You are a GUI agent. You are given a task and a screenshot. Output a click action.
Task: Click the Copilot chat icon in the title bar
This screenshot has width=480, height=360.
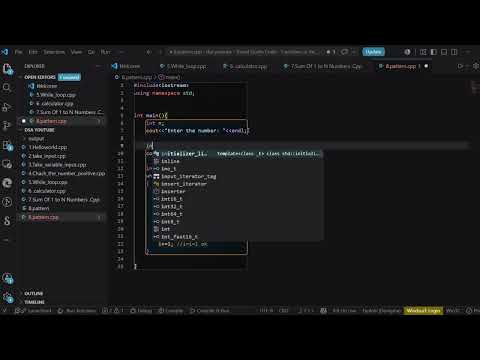(x=344, y=52)
